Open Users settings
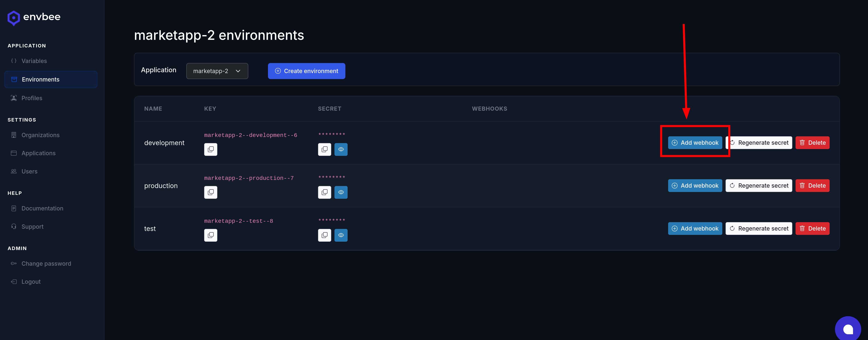 pos(51,171)
